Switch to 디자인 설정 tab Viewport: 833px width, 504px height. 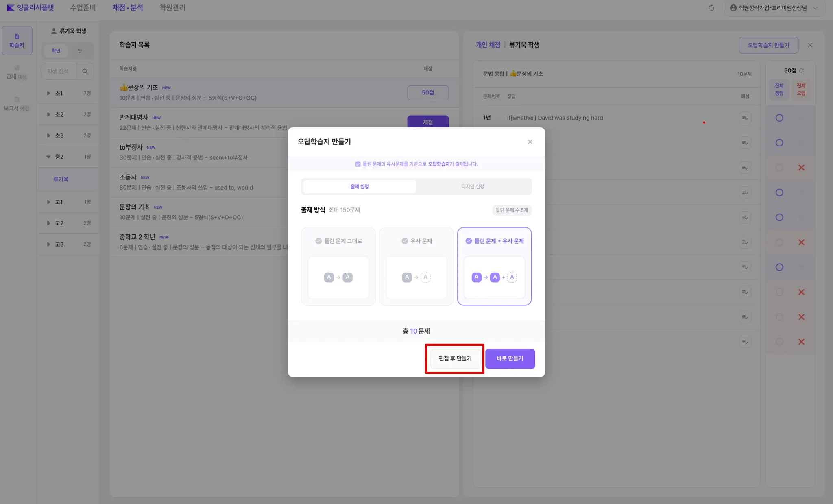473,186
